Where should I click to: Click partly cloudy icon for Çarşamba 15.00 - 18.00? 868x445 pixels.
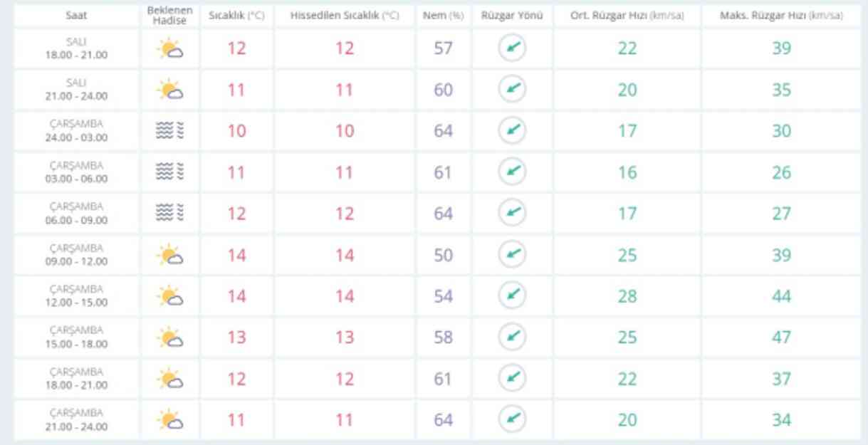tap(170, 337)
